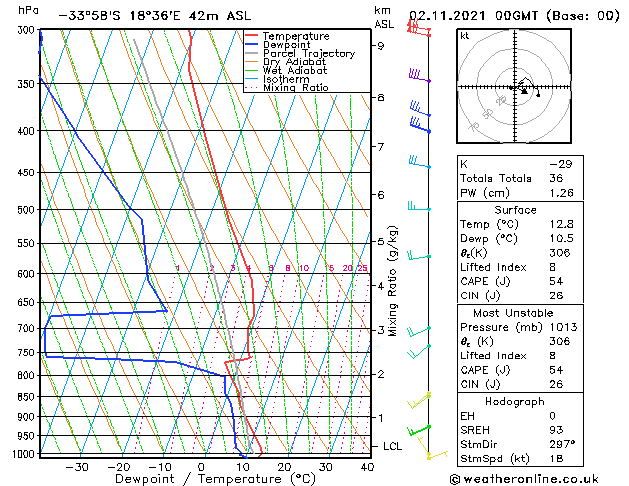Click the purple wind barb
This screenshot has height=486, width=629.
419,75
